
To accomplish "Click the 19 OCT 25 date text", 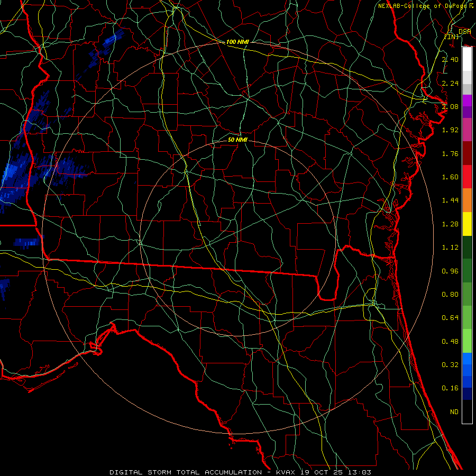I will click(322, 472).
